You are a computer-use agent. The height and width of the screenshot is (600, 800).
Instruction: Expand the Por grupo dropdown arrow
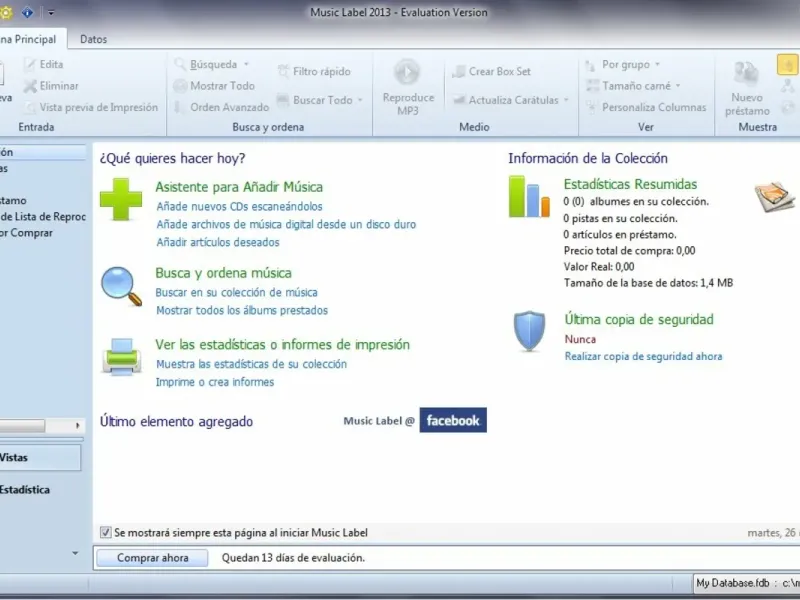click(x=657, y=64)
